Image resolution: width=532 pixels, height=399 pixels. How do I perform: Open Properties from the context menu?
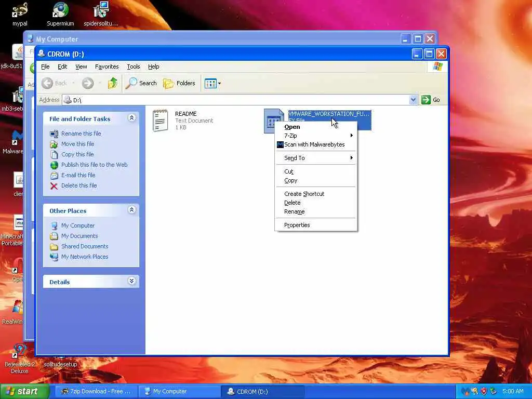pos(297,225)
